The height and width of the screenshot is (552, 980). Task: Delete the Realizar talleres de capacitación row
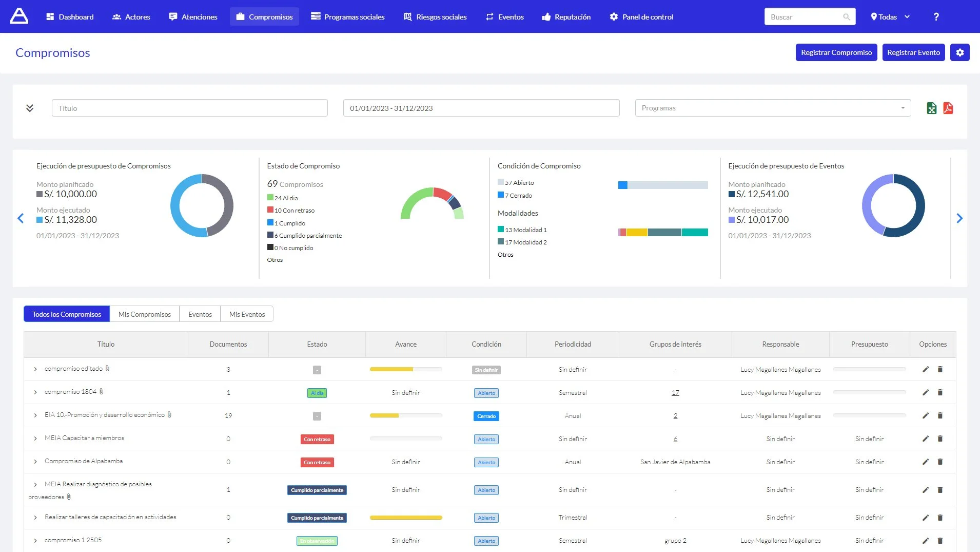tap(940, 518)
